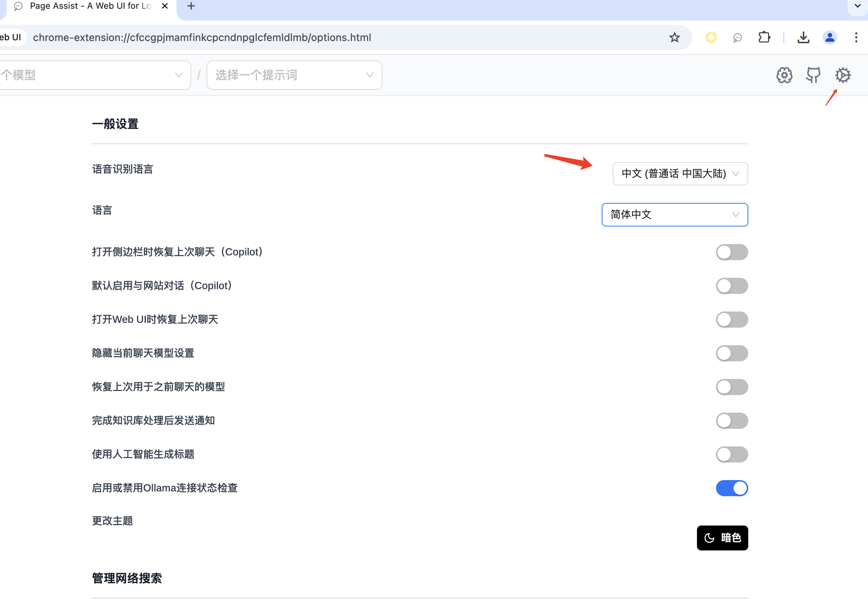Image resolution: width=868 pixels, height=612 pixels.
Task: Switch theme with the 暗色 button
Action: [x=722, y=538]
